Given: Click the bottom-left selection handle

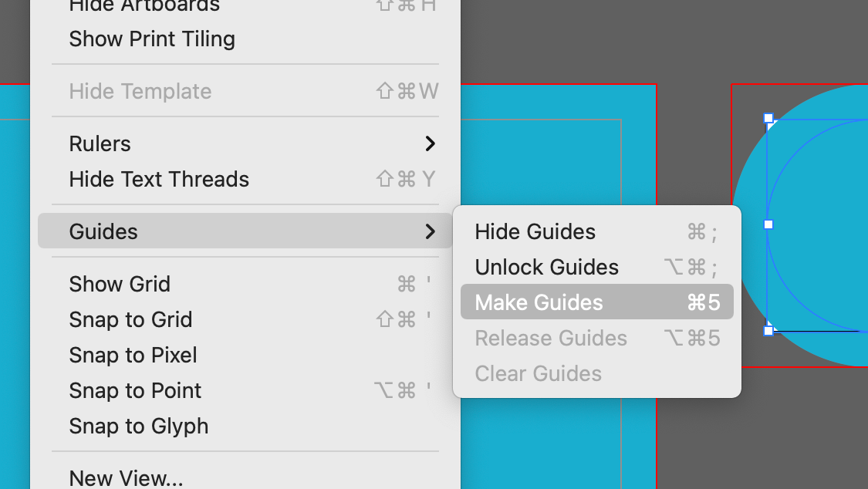Looking at the screenshot, I should [x=768, y=331].
